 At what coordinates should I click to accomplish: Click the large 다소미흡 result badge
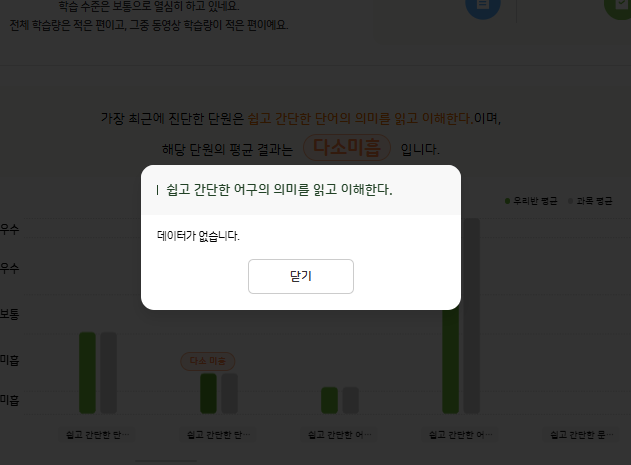(x=346, y=148)
